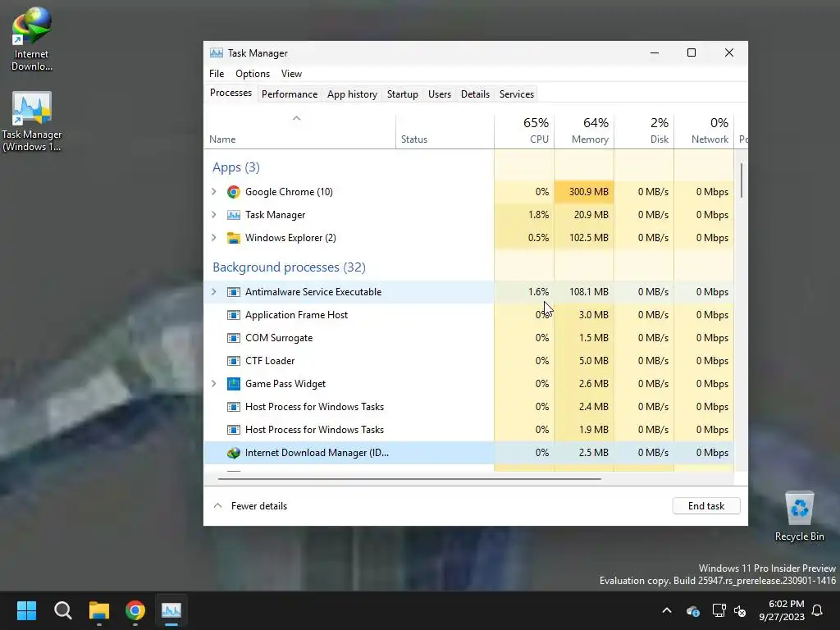
Task: Minimize the Task Manager window
Action: tap(654, 52)
